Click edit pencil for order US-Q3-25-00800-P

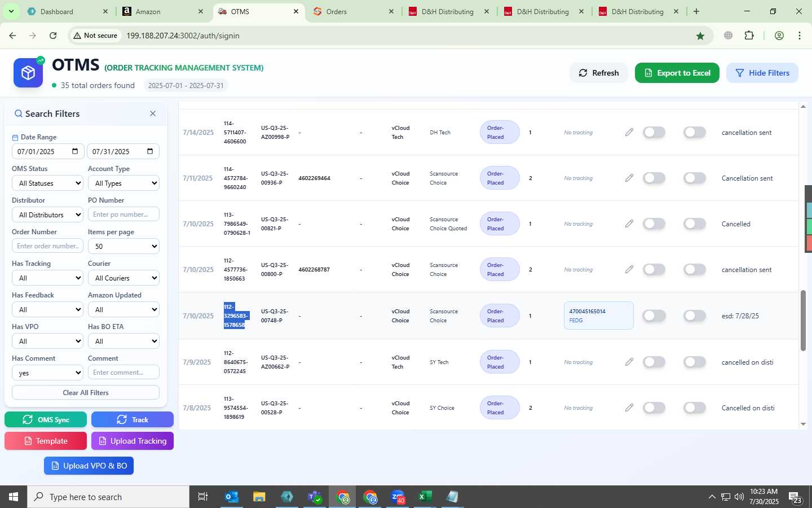coord(629,269)
